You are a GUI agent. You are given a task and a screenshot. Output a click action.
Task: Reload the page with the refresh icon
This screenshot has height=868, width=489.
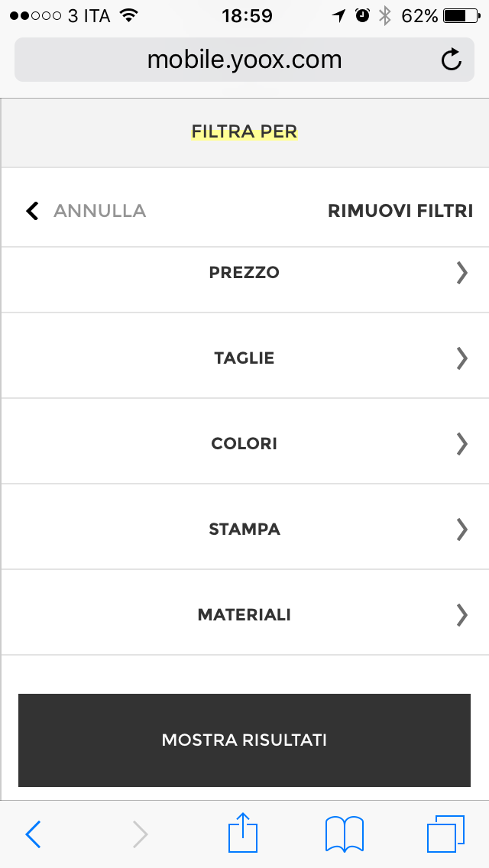coord(452,60)
